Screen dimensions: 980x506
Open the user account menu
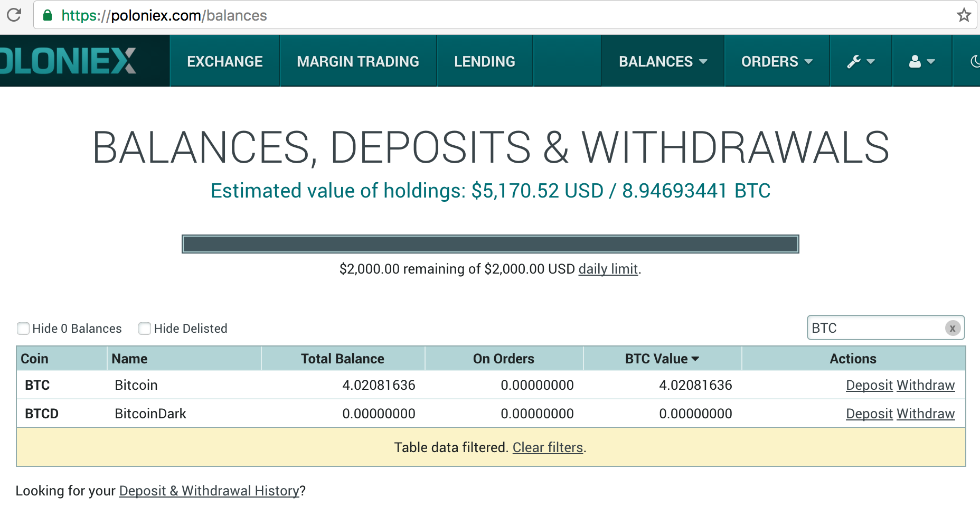pyautogui.click(x=922, y=61)
